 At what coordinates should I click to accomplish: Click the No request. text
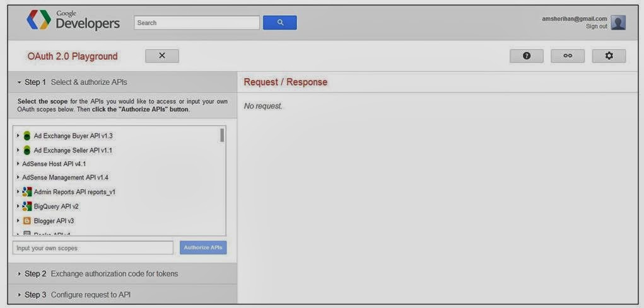point(263,106)
